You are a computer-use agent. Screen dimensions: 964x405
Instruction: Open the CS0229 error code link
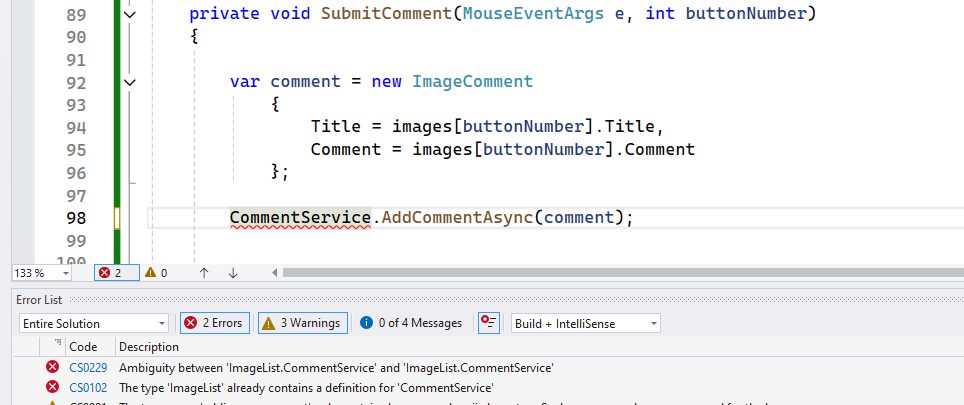pyautogui.click(x=89, y=368)
